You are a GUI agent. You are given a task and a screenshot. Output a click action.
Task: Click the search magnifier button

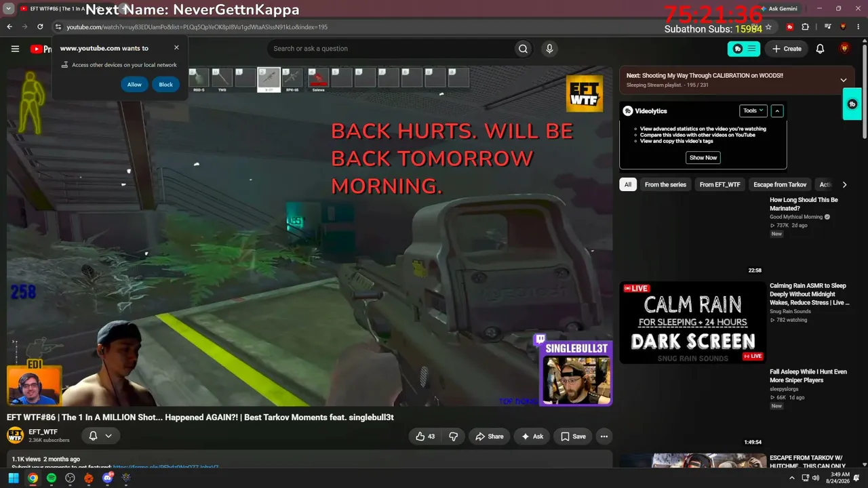coord(523,49)
